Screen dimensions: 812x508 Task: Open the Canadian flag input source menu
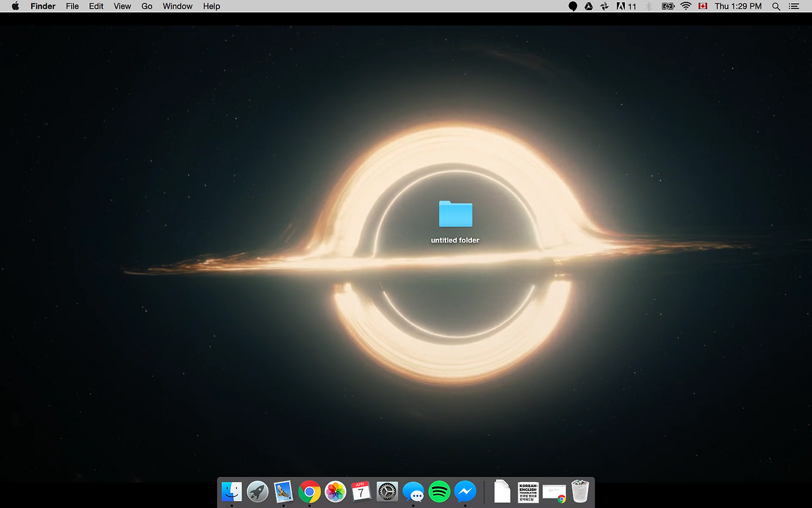click(x=702, y=6)
